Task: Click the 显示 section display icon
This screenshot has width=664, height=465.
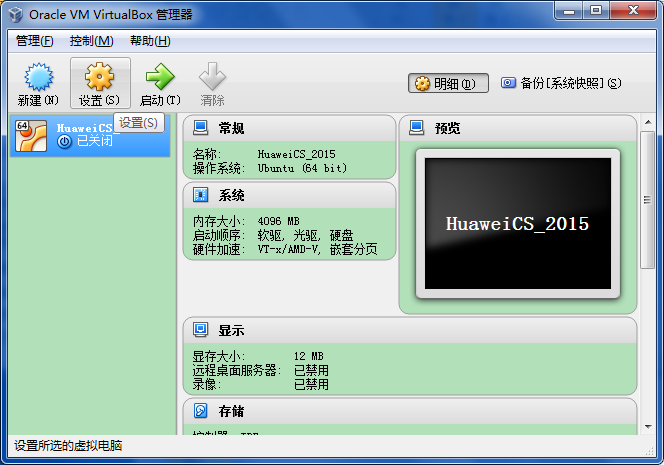Action: click(x=200, y=329)
